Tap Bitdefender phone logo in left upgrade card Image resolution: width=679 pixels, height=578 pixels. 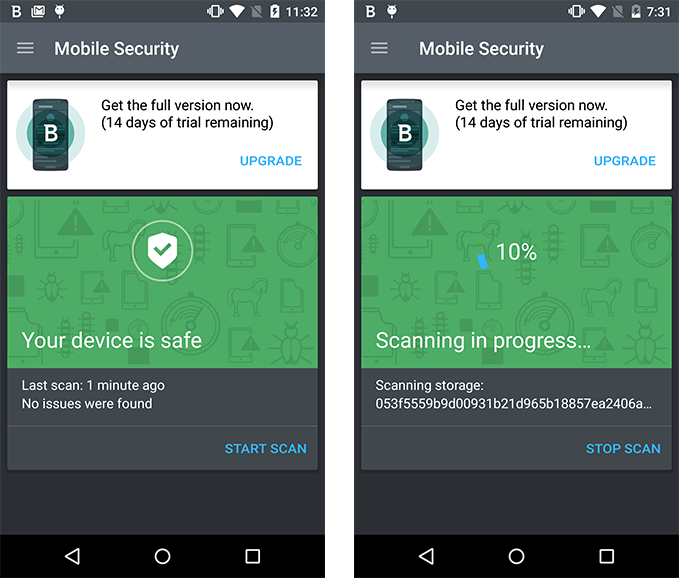[51, 134]
